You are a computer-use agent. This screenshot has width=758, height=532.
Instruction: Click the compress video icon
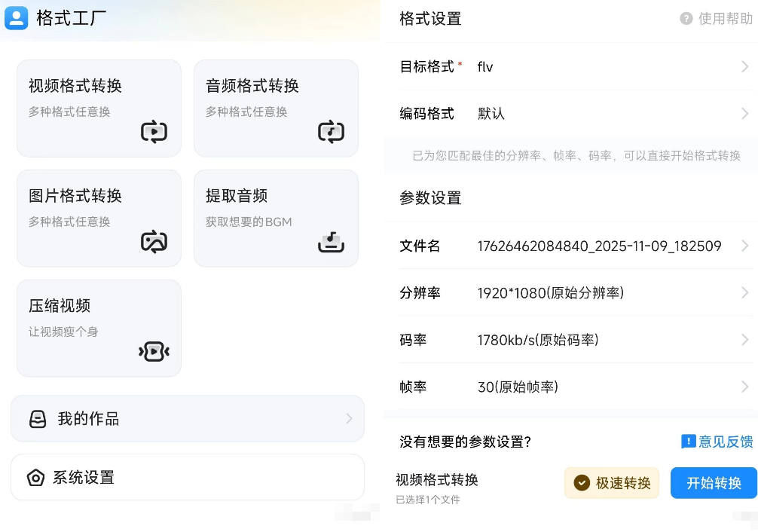tap(154, 352)
